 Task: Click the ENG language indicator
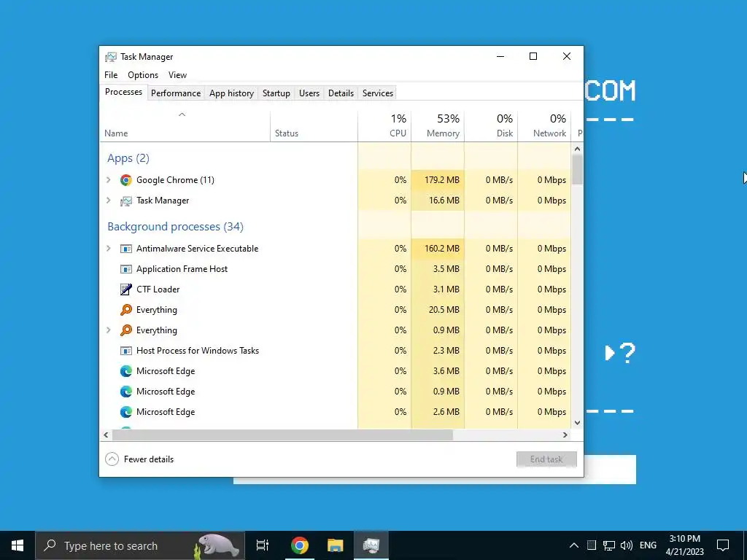pyautogui.click(x=648, y=545)
